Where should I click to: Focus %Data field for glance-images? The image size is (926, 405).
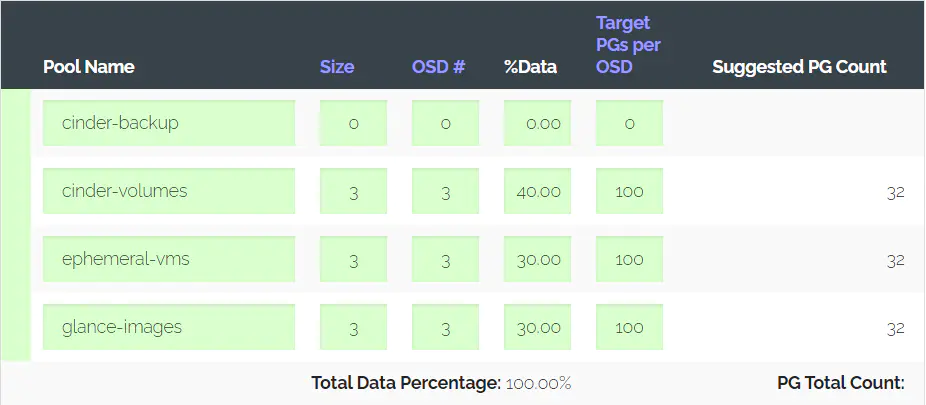(x=537, y=327)
